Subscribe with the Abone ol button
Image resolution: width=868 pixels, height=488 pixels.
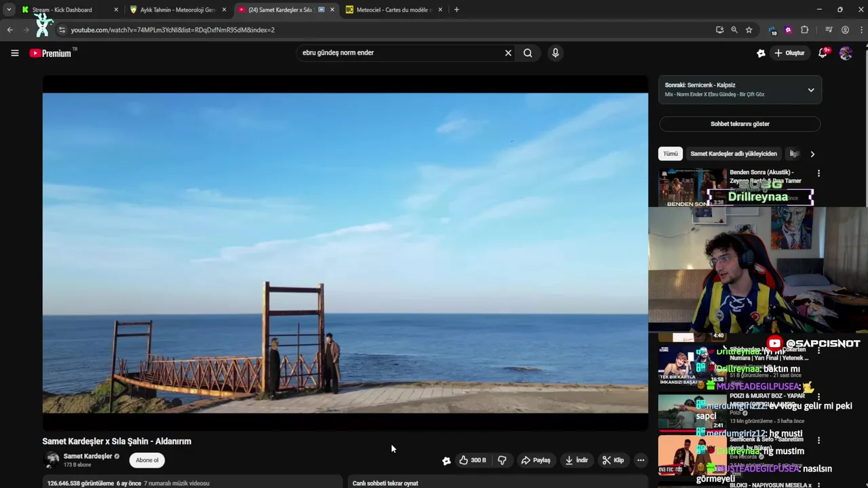coord(147,460)
